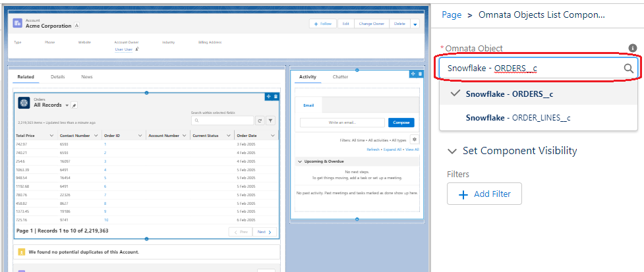Open Total Price column menu chevron
Viewport: 644px width, 272px height.
pos(52,136)
